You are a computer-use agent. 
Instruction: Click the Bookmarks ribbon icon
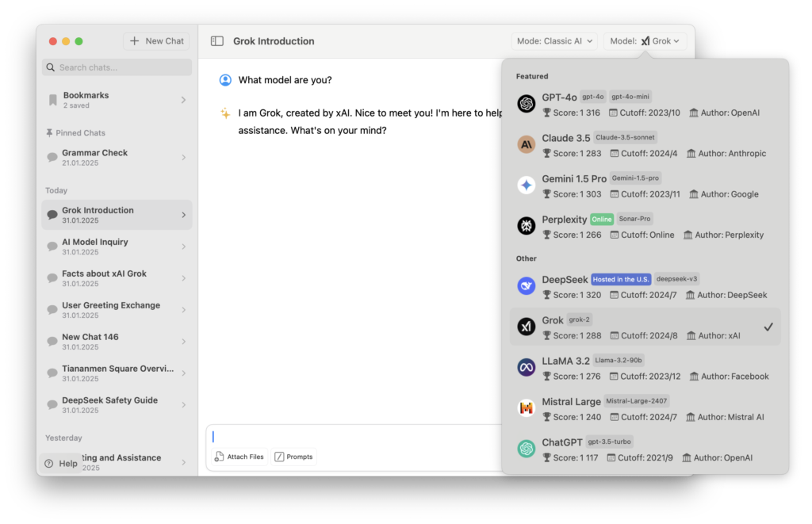tap(53, 100)
